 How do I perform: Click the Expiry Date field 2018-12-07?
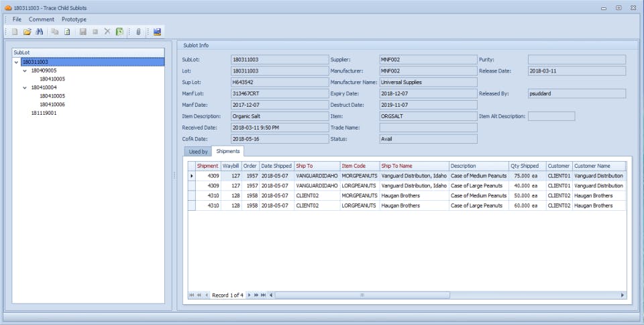click(x=429, y=93)
